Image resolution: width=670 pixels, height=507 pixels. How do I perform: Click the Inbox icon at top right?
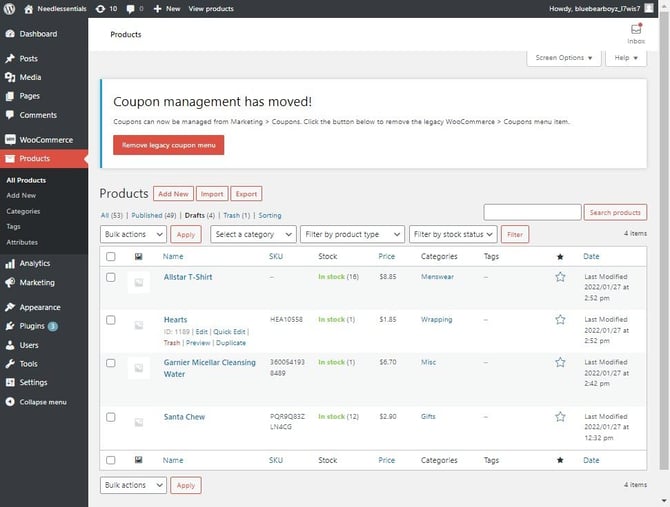(x=636, y=31)
